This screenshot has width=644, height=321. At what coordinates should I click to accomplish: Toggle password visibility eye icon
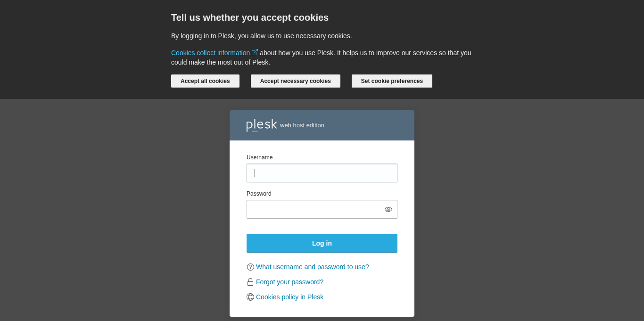point(388,209)
